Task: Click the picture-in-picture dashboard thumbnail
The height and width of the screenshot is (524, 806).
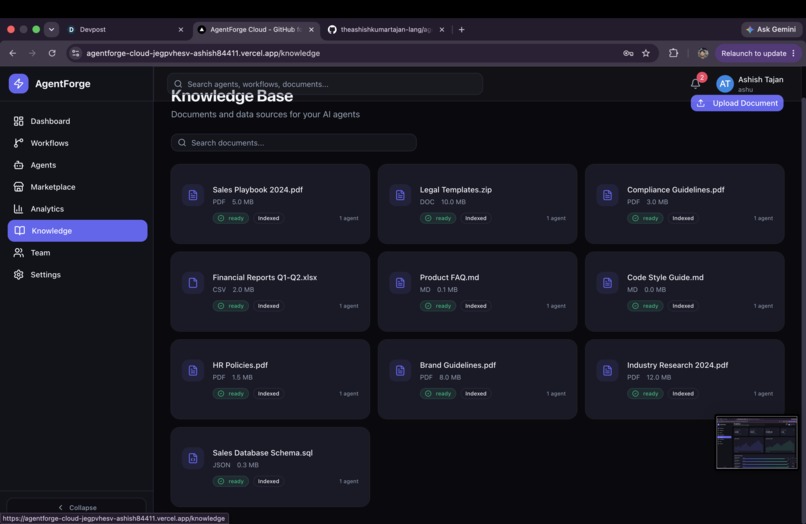Action: (x=757, y=442)
